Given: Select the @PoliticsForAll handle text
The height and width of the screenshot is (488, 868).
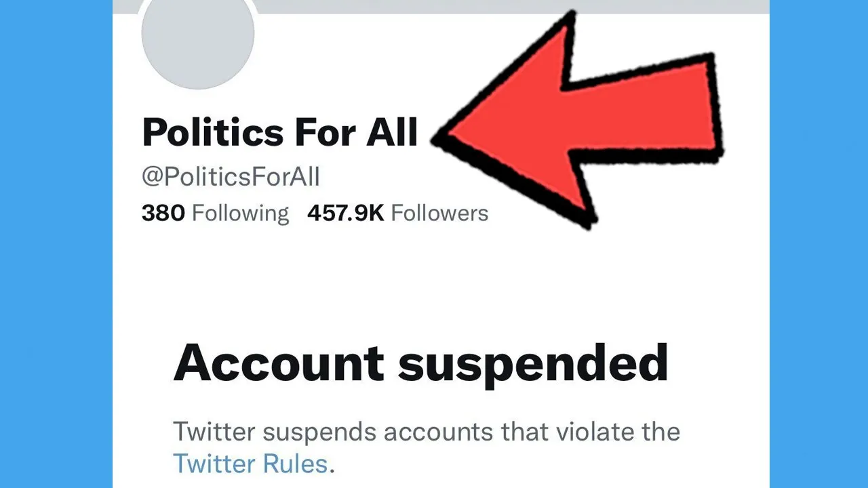Looking at the screenshot, I should [x=231, y=178].
